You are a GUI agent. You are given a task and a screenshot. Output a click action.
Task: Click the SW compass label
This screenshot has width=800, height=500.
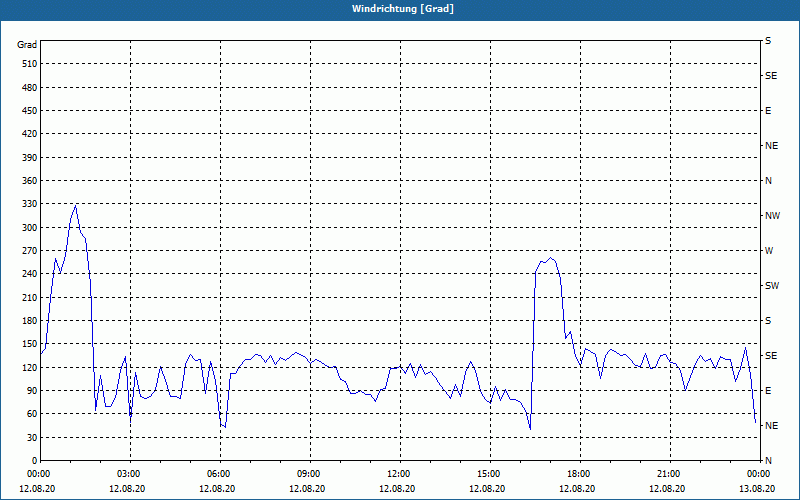pyautogui.click(x=772, y=286)
